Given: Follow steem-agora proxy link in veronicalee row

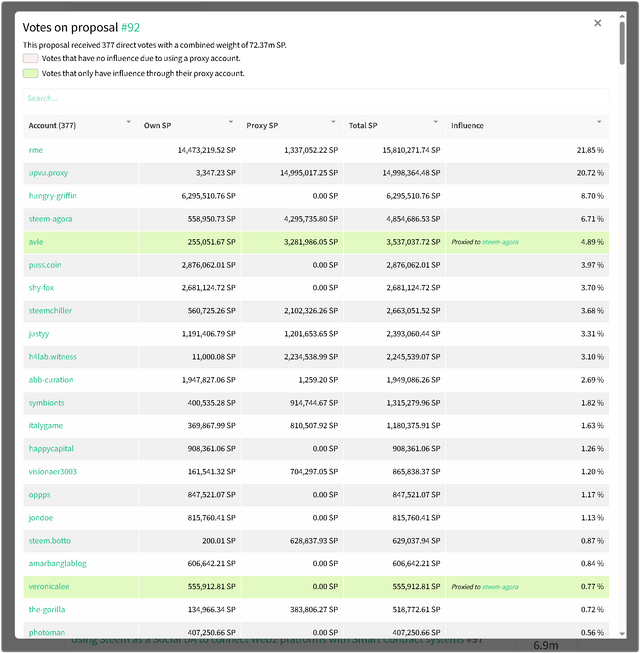Looking at the screenshot, I should [500, 587].
